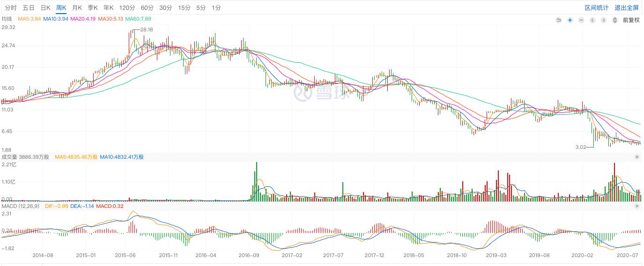Select the 15分 interval tab
This screenshot has width=644, height=266.
184,8
